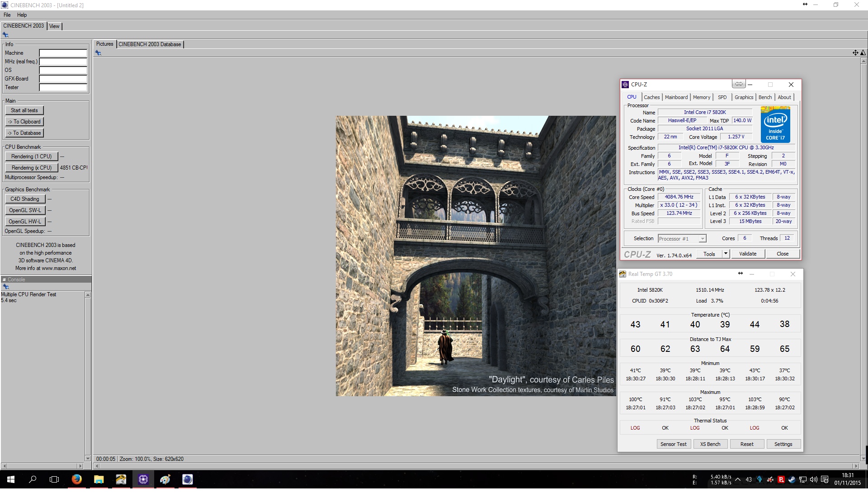Run the OpenGL HW-L test
The width and height of the screenshot is (868, 502).
[x=25, y=222]
